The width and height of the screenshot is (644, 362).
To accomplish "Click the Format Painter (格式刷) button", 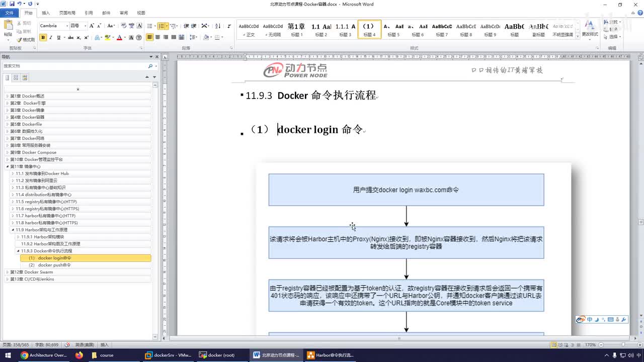I will [x=26, y=40].
